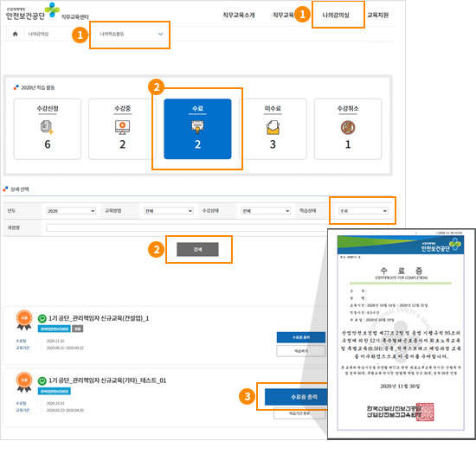The image size is (476, 460).
Task: Click the gray 검색 search button
Action: pyautogui.click(x=197, y=249)
